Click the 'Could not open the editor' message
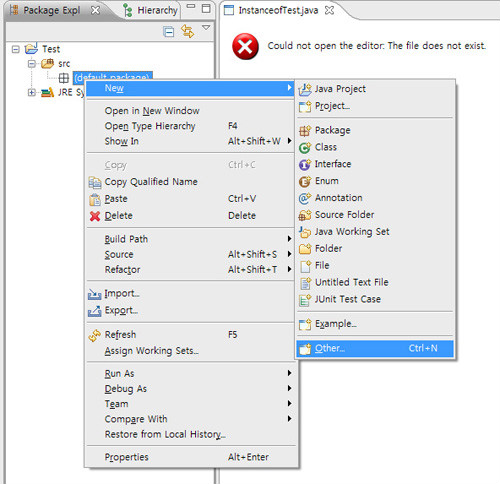This screenshot has width=500, height=484. coord(377,46)
